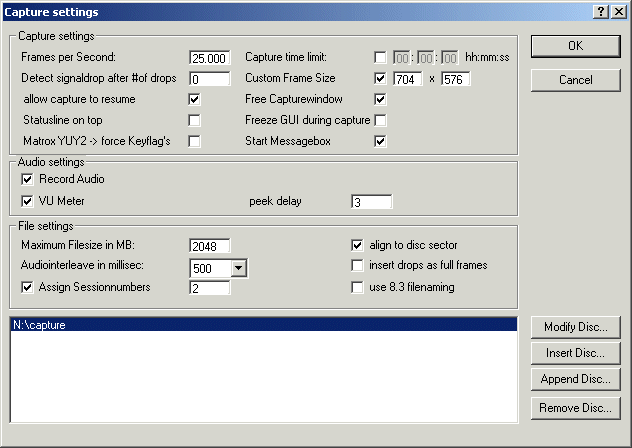Uncheck the Start Messagebox checkbox
This screenshot has height=448, width=632.
(x=380, y=141)
